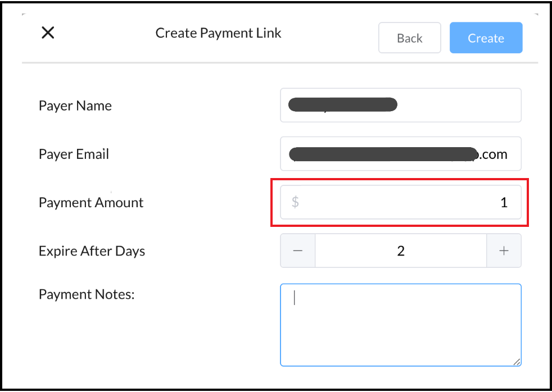Place cursor in the Payment Notes textarea

(401, 325)
